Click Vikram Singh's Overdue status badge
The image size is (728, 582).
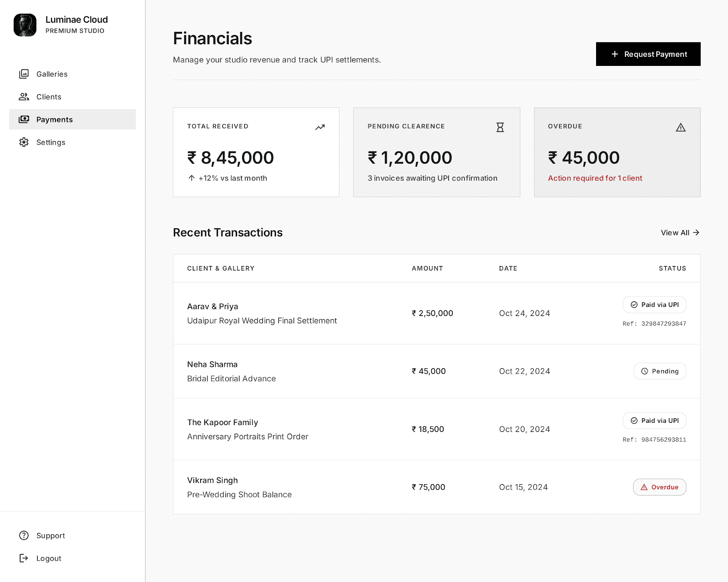tap(660, 487)
